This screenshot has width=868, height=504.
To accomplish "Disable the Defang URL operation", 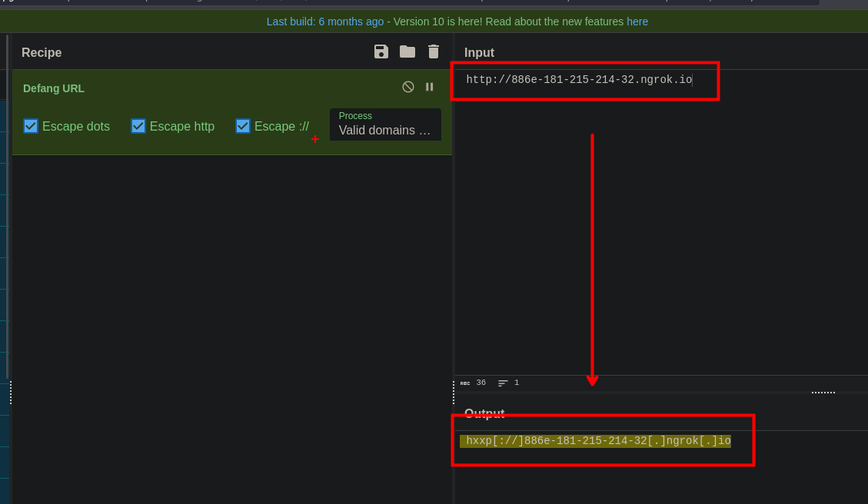I will (x=408, y=87).
